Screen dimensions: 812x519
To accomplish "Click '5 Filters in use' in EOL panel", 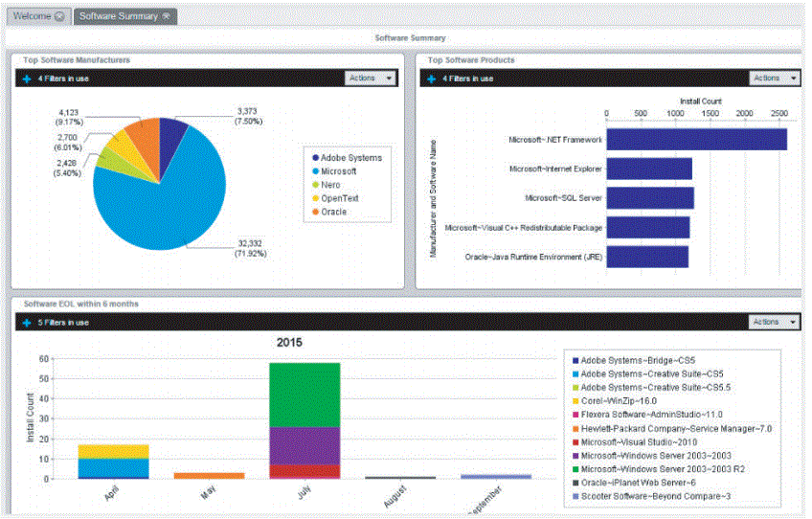I will 63,323.
